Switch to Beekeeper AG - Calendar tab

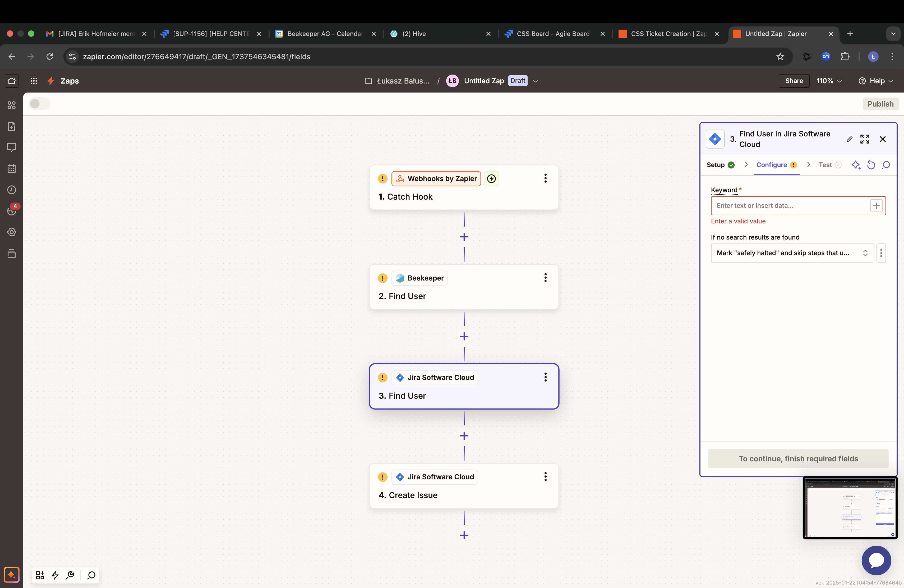tap(325, 34)
